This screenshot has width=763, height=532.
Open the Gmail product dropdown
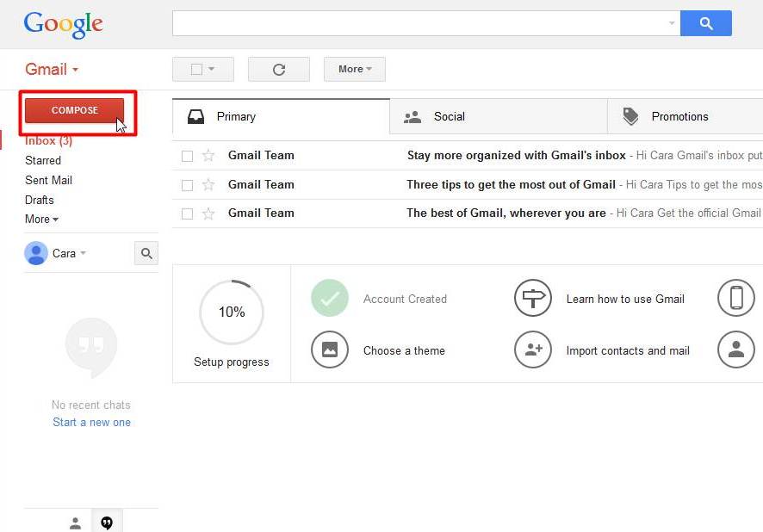(x=52, y=70)
